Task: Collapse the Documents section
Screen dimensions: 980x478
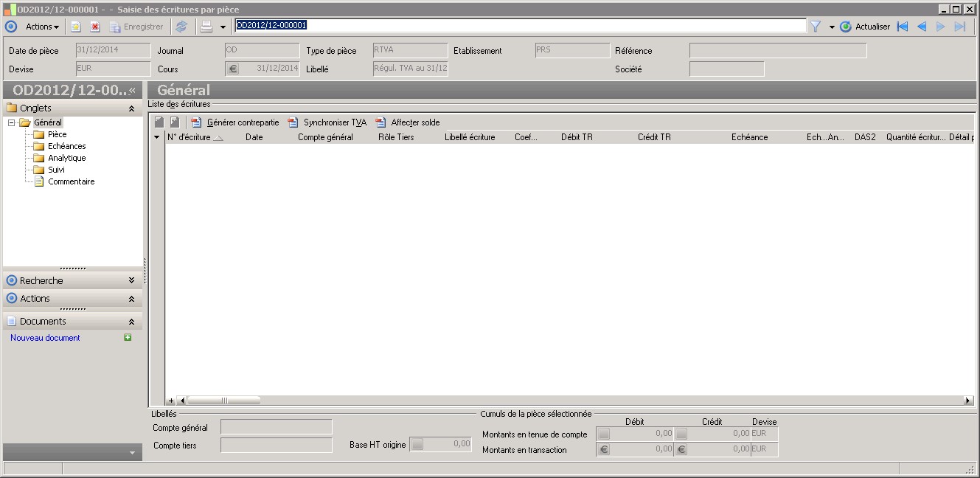Action: [131, 322]
